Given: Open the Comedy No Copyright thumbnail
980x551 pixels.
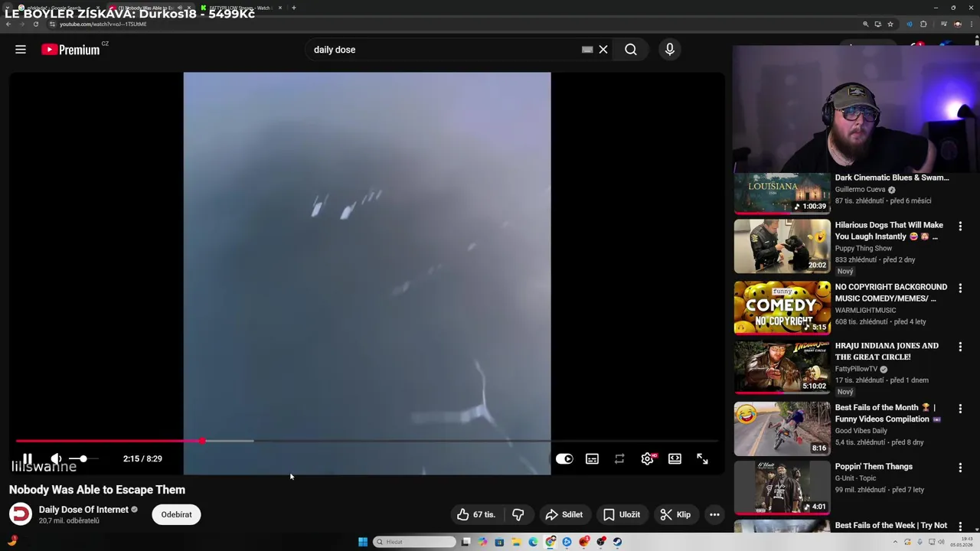Looking at the screenshot, I should click(x=782, y=308).
